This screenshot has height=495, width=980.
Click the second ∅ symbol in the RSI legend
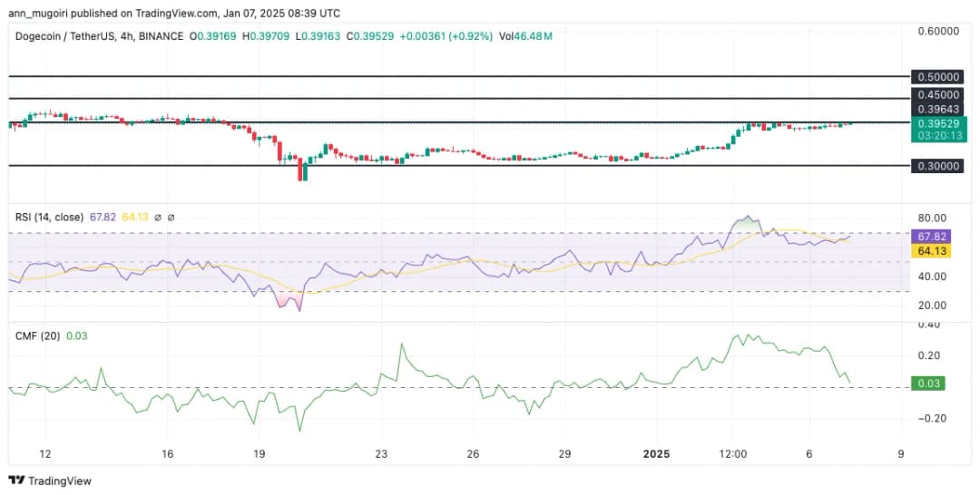(x=171, y=218)
